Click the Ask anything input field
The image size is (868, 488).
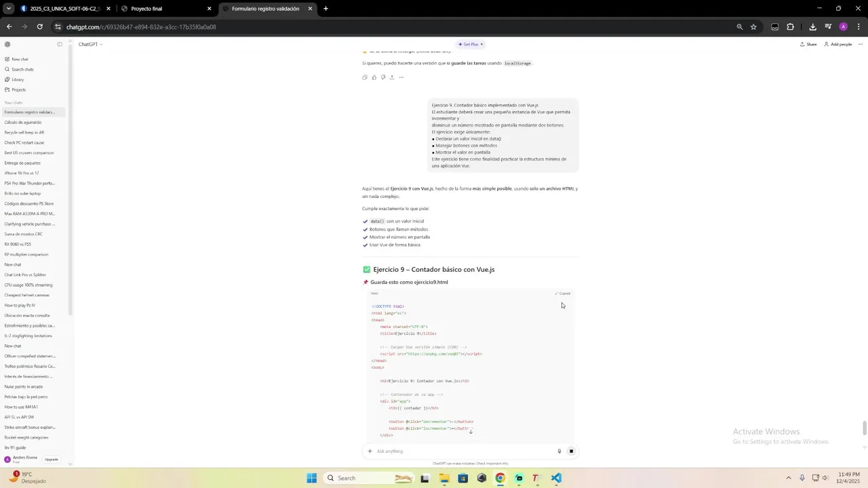[x=465, y=451]
